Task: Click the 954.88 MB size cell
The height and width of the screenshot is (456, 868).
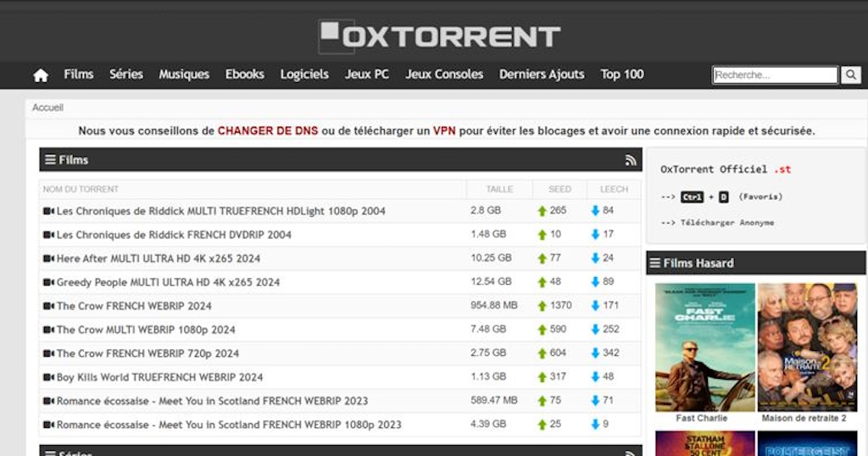Action: coord(494,305)
